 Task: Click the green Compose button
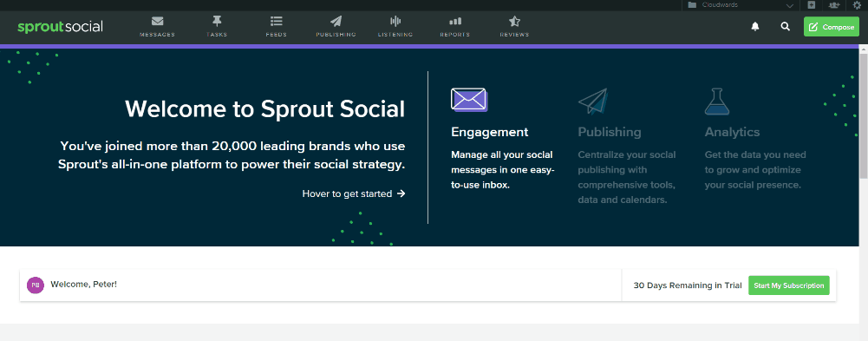point(832,27)
